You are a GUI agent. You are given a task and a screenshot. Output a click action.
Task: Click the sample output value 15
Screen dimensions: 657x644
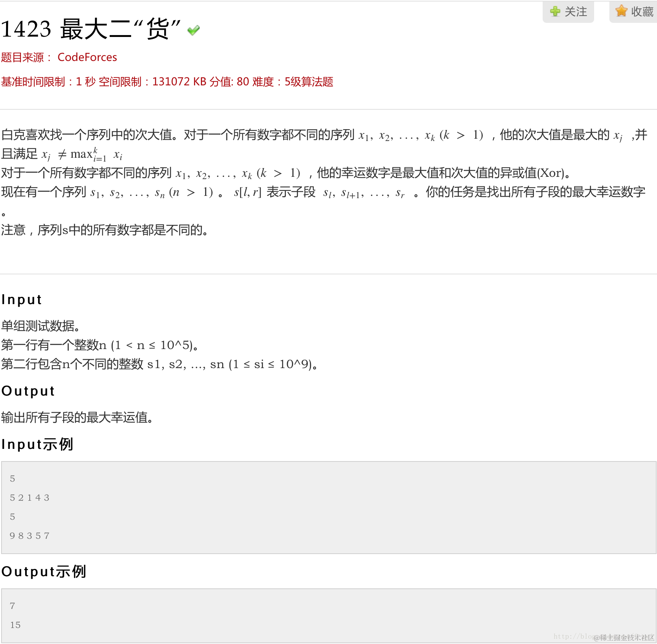(x=15, y=625)
